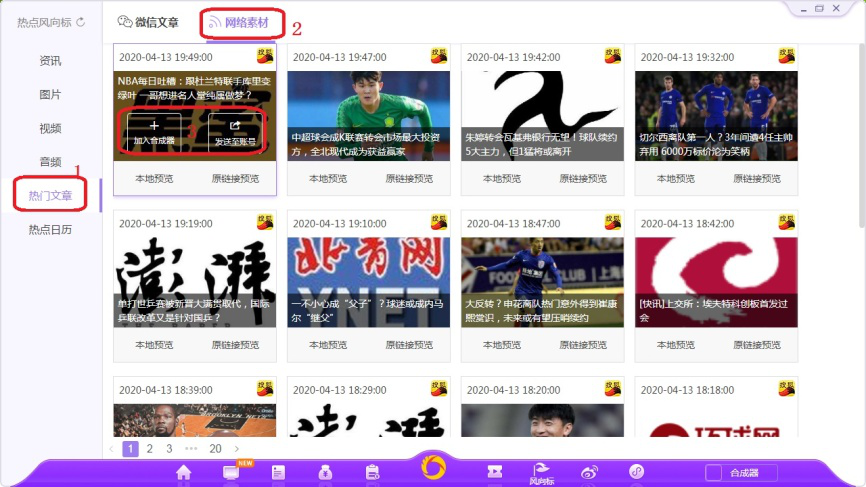This screenshot has width=866, height=487.
Task: Click source logo on the 19:19:00 card
Action: tap(265, 222)
